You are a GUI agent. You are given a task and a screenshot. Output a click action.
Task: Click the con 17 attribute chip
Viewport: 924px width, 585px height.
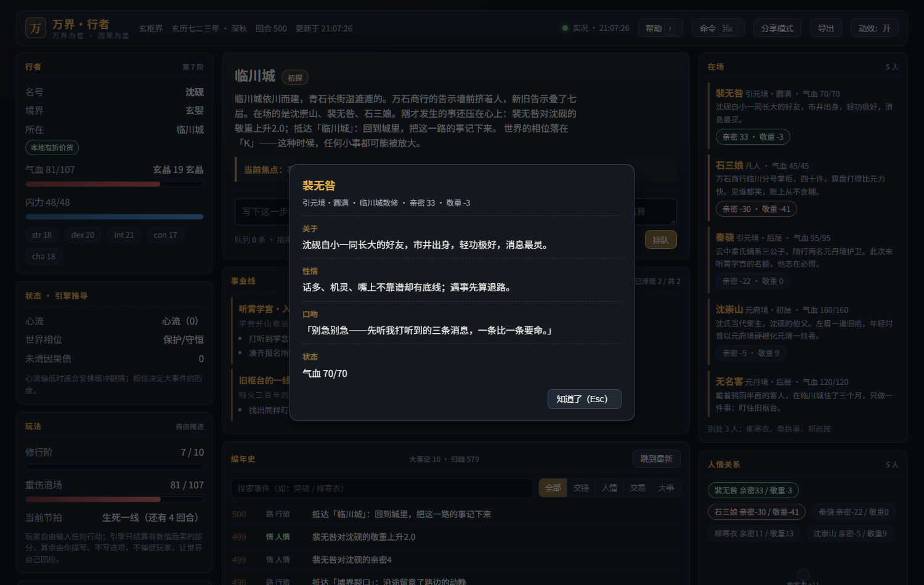(165, 235)
